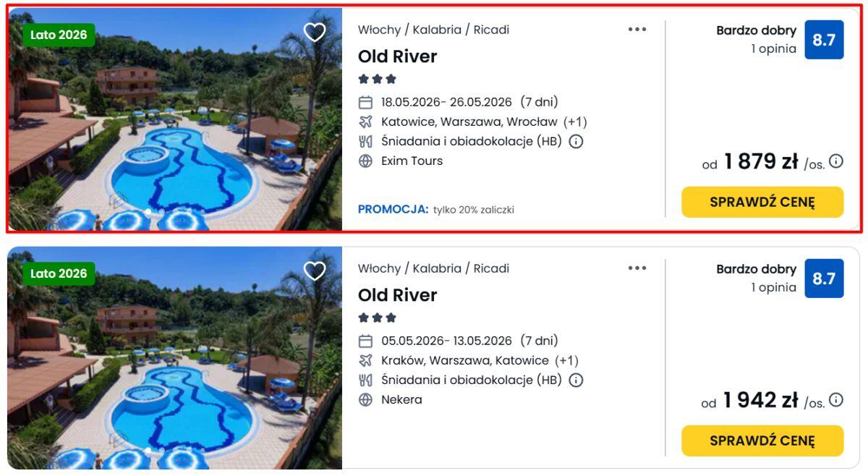Show price info next to 1 942 zł
The height and width of the screenshot is (476, 868).
[836, 400]
